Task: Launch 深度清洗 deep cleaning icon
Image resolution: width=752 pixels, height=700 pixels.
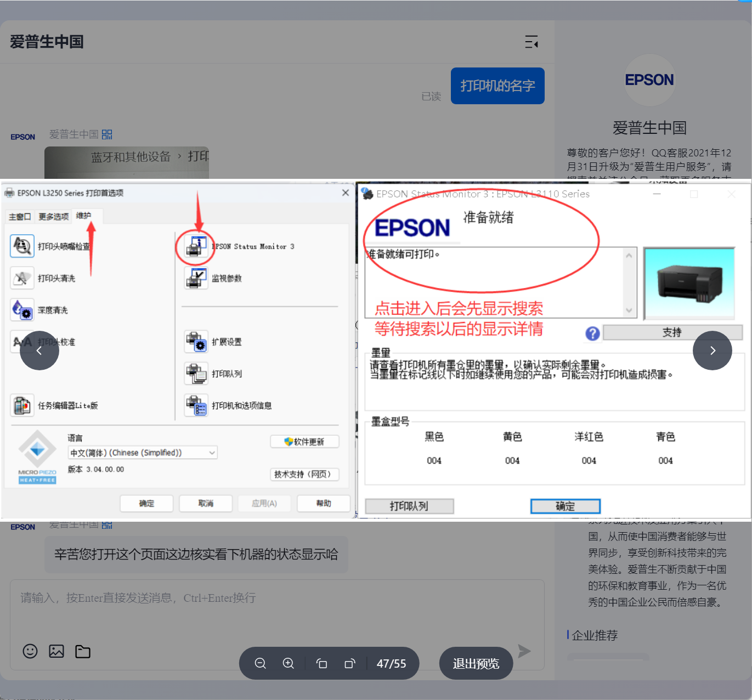Action: pos(22,310)
